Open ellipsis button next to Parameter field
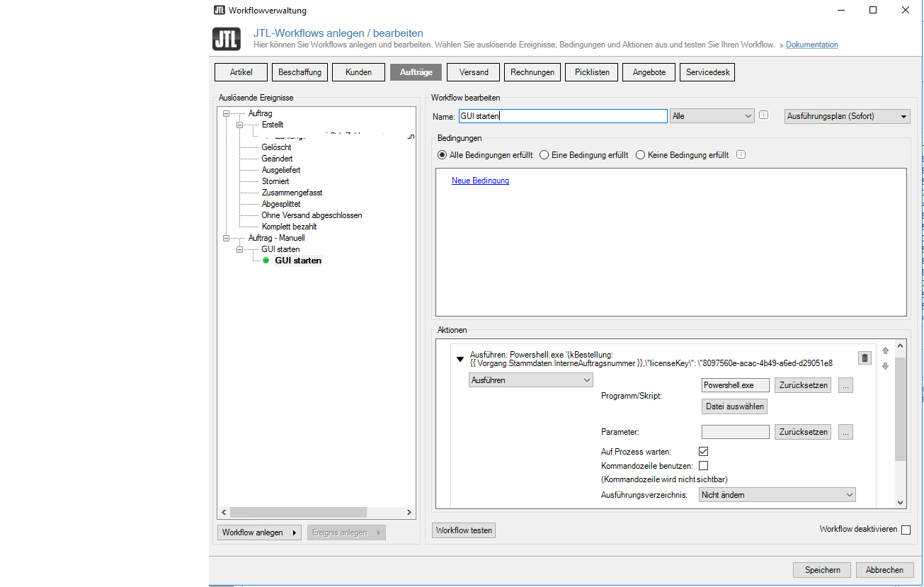The width and height of the screenshot is (924, 587). click(845, 432)
